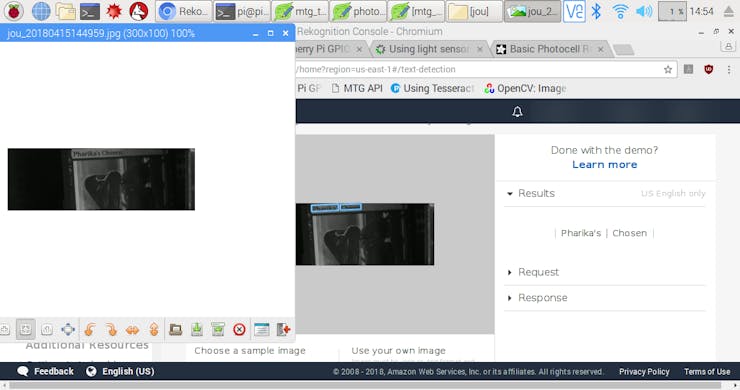The height and width of the screenshot is (390, 740).
Task: Switch to Basic Photocell browser tab
Action: (550, 49)
